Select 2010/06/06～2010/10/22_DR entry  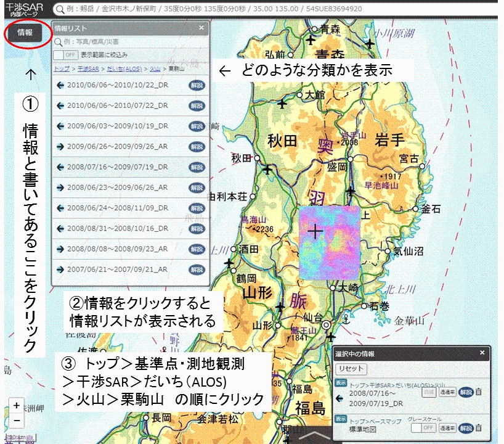tap(131, 85)
